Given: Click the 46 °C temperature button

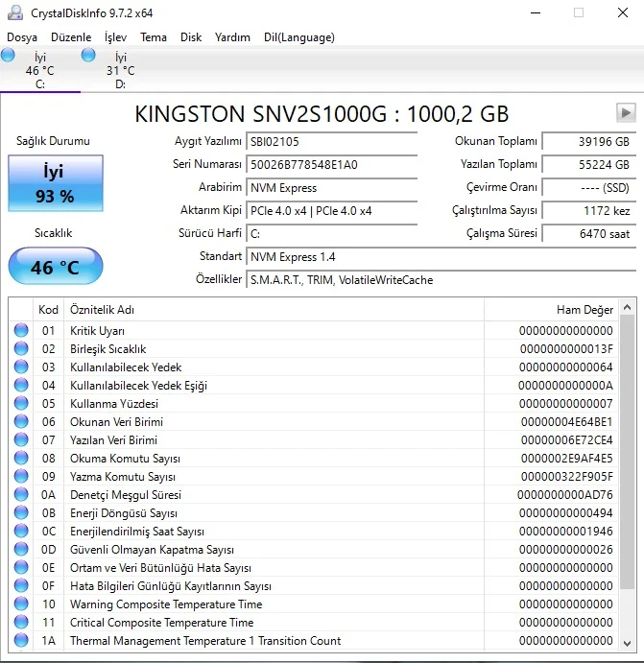Looking at the screenshot, I should click(54, 267).
